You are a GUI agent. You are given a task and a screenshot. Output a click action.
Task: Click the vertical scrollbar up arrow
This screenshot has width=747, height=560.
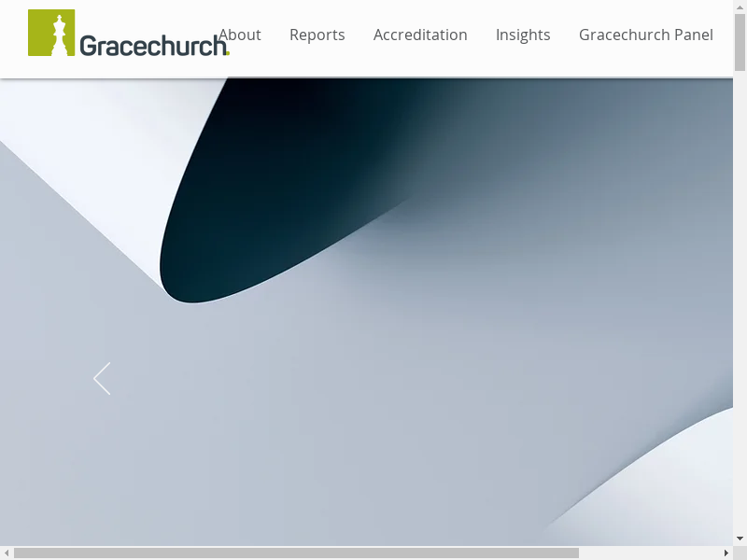pyautogui.click(x=740, y=7)
